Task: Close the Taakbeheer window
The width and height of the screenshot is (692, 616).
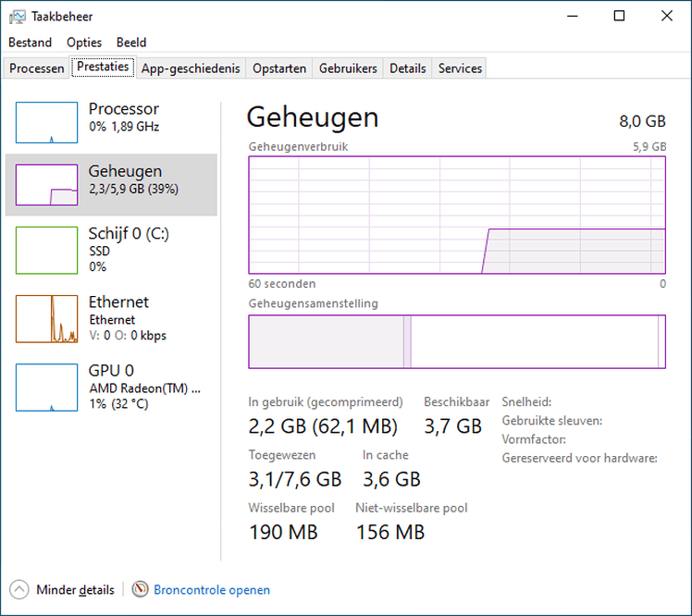Action: (667, 17)
